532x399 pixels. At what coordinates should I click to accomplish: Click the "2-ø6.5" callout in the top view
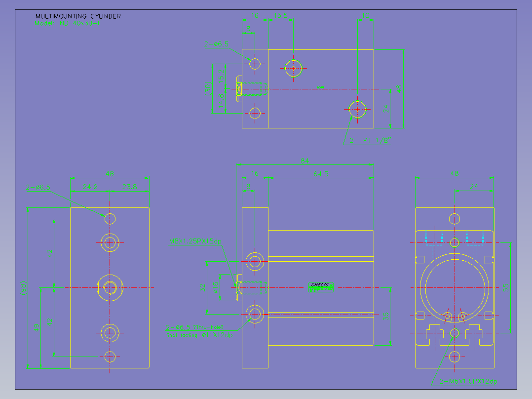point(216,44)
